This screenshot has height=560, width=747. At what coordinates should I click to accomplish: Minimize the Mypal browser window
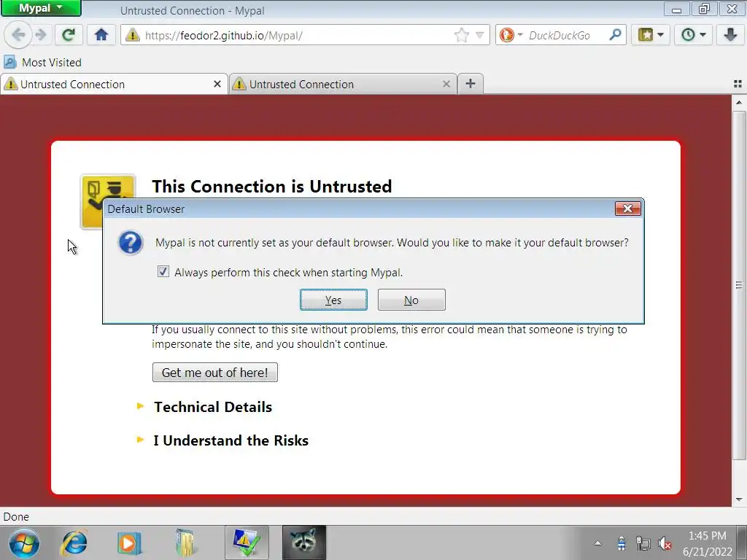coord(676,9)
